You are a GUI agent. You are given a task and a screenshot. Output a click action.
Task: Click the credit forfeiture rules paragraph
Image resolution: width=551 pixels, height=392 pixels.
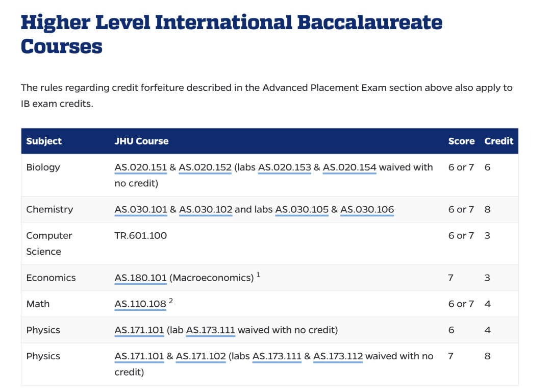267,95
